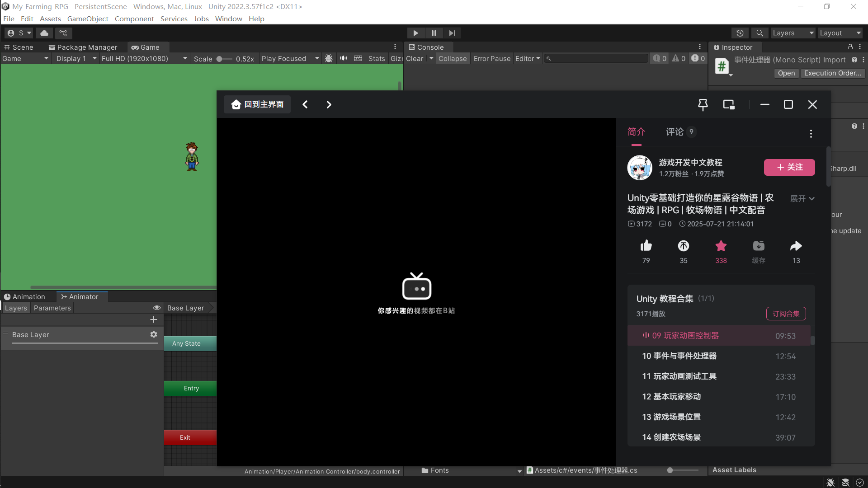Open Unity cloud services icon
This screenshot has height=488, width=868.
[x=44, y=33]
